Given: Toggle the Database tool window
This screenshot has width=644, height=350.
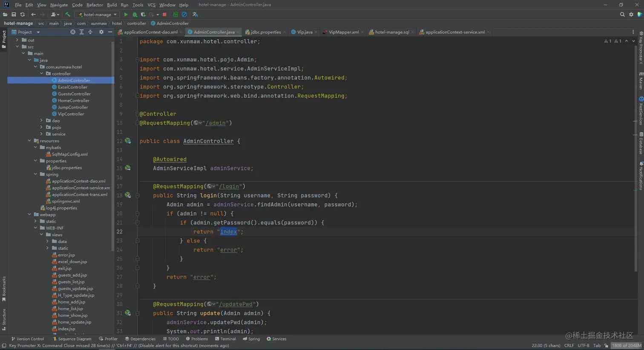Looking at the screenshot, I should point(641,143).
